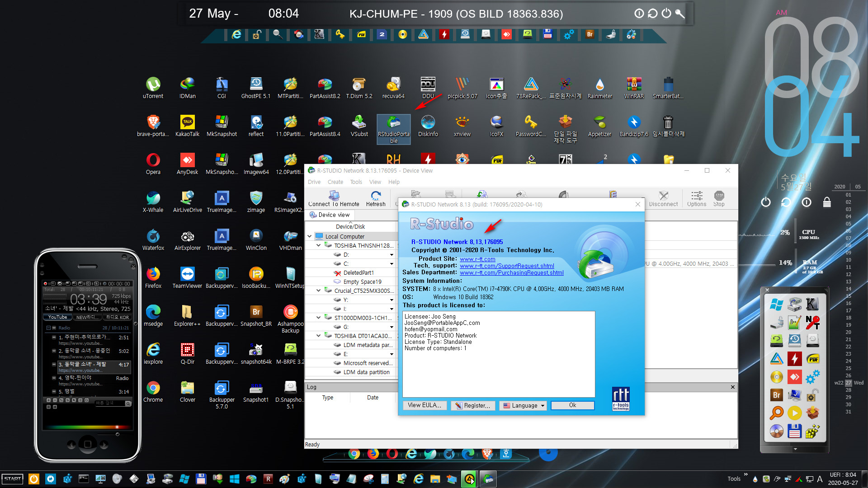Open the View menu in R-Studio
868x488 pixels.
click(x=375, y=182)
